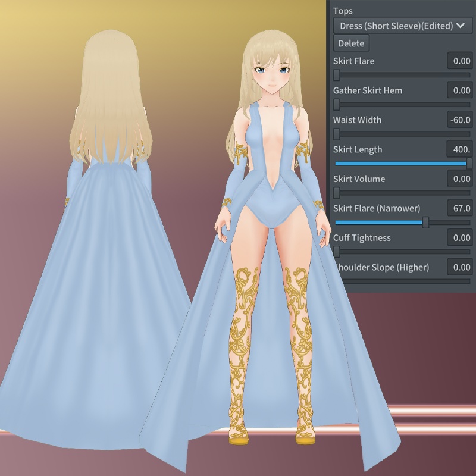
Task: Click the Skirt Flare slider handle
Action: pyautogui.click(x=336, y=75)
